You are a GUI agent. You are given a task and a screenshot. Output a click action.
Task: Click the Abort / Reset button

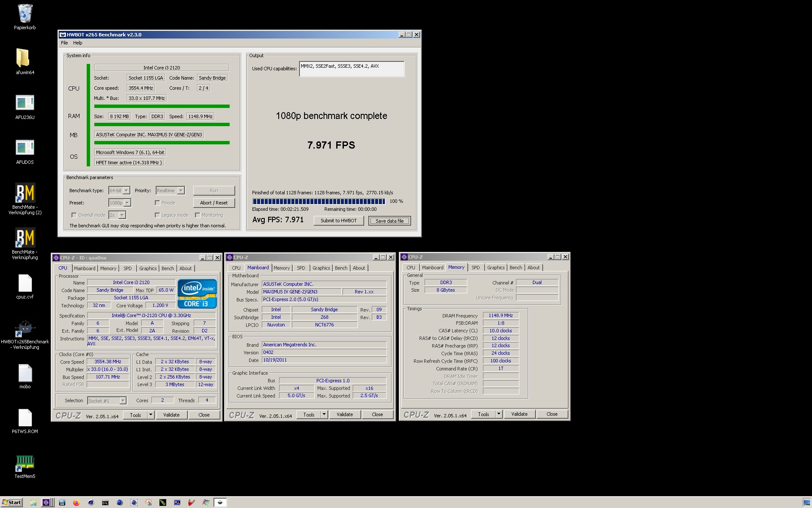(x=214, y=203)
